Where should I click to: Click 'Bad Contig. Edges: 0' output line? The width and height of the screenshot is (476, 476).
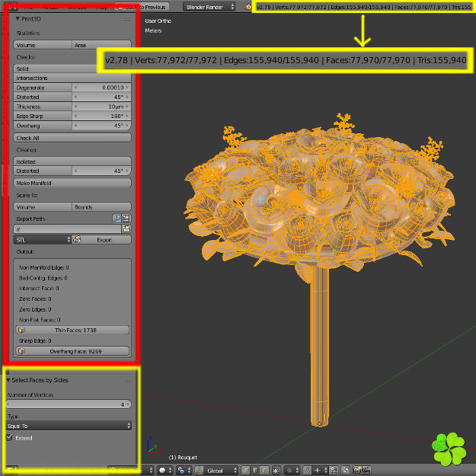point(43,278)
